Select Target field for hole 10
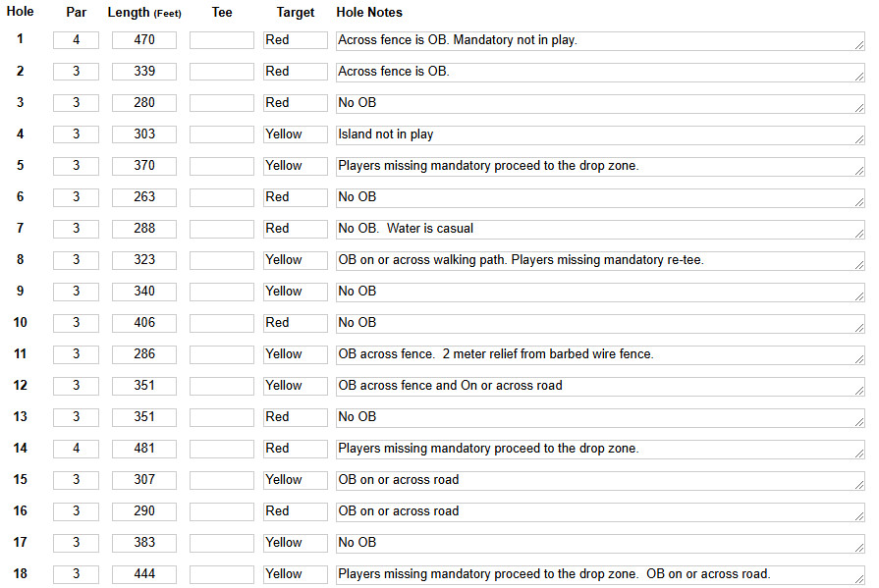Screen dimensions: 879x588 296,323
